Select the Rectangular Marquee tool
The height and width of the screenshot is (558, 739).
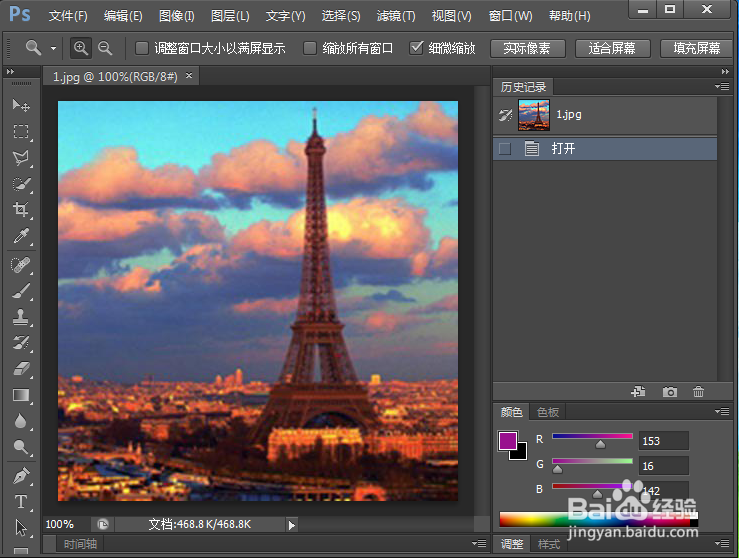pos(21,131)
